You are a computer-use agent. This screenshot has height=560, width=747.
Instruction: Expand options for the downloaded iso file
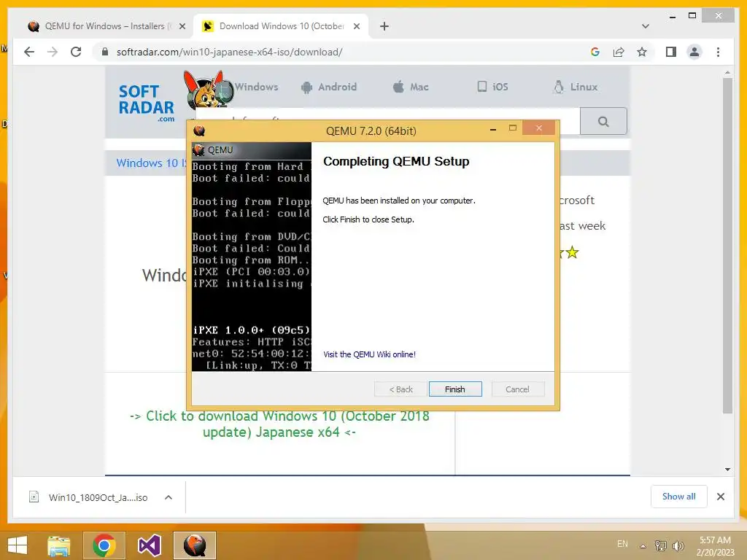point(169,497)
